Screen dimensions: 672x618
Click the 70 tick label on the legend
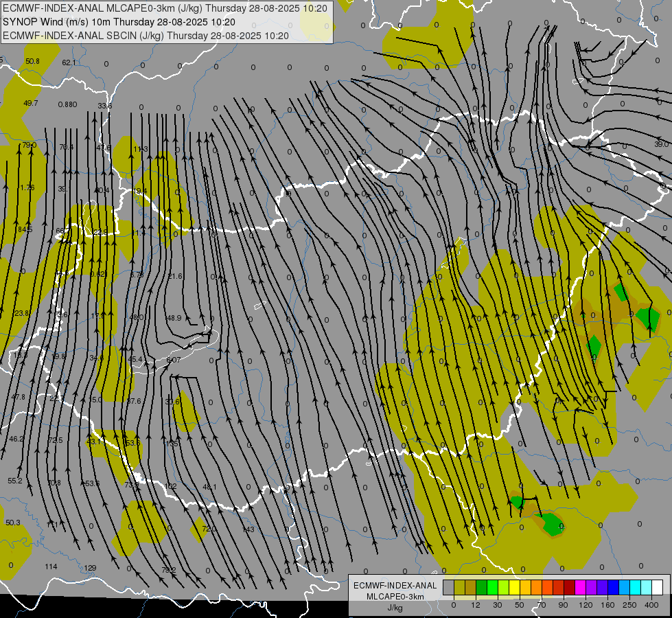[542, 605]
